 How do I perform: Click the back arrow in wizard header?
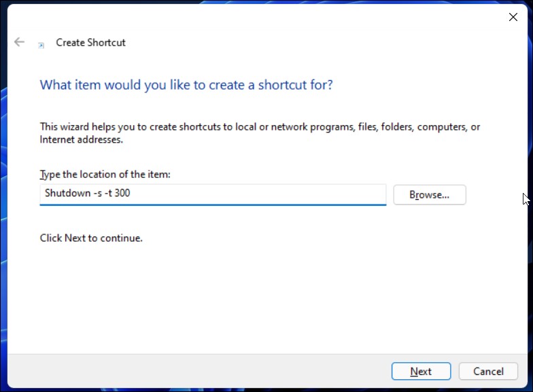pyautogui.click(x=19, y=42)
